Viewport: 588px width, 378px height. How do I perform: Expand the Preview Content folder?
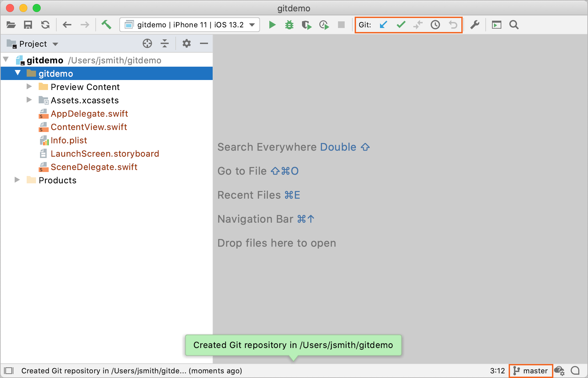(x=29, y=86)
